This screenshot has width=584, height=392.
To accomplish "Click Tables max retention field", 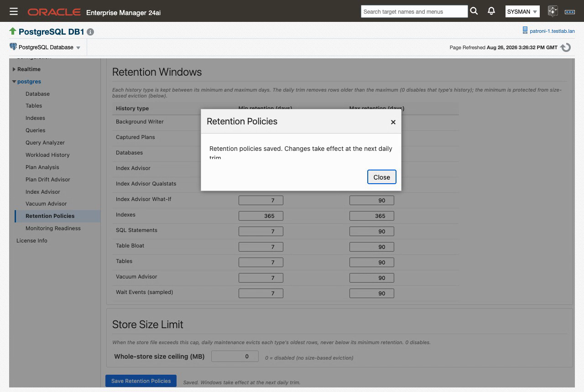I will [372, 262].
